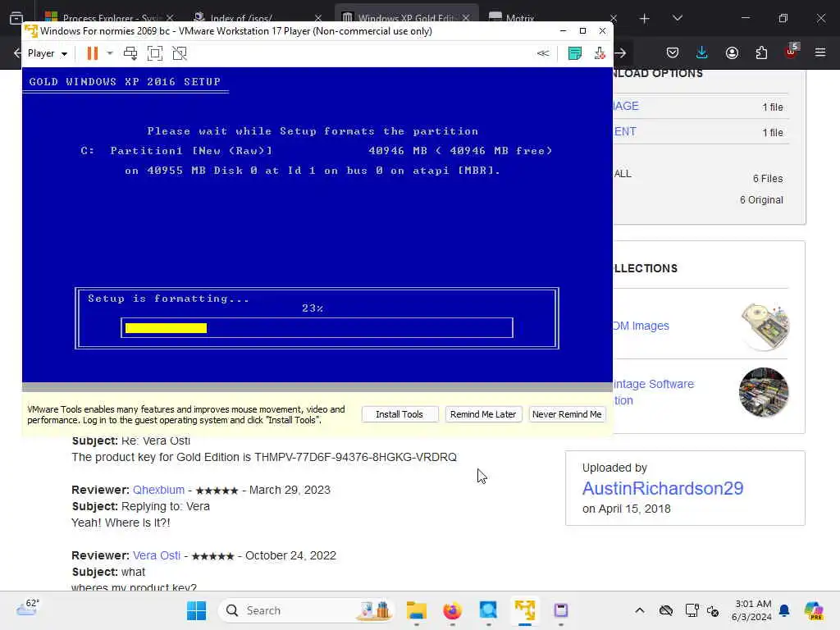Collapse VMware toolbar devices with double chevron
Screen dimensions: 840x630
click(x=543, y=53)
